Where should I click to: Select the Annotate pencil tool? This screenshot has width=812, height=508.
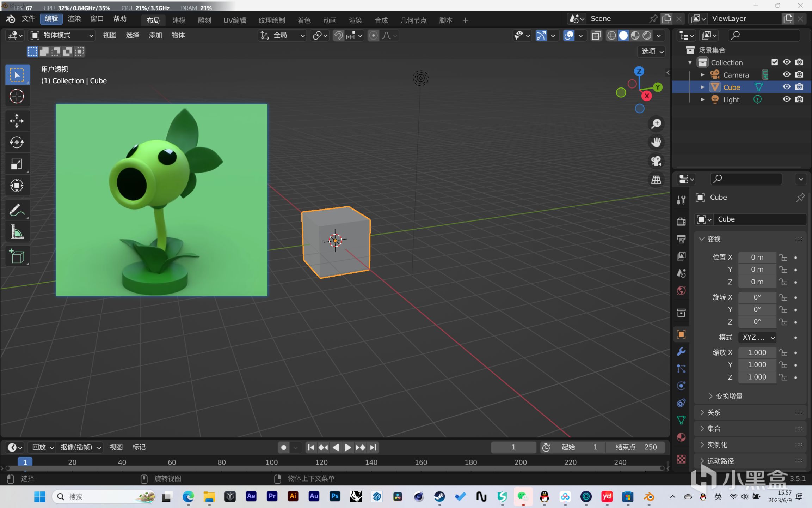pos(17,210)
